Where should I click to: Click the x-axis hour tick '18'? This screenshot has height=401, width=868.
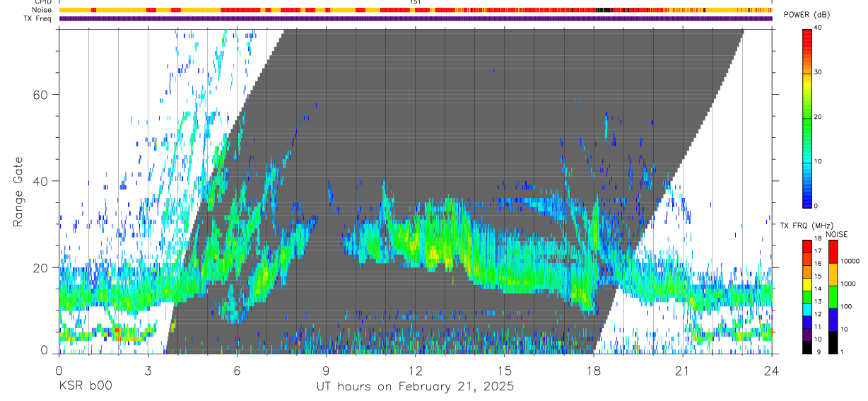pyautogui.click(x=593, y=371)
